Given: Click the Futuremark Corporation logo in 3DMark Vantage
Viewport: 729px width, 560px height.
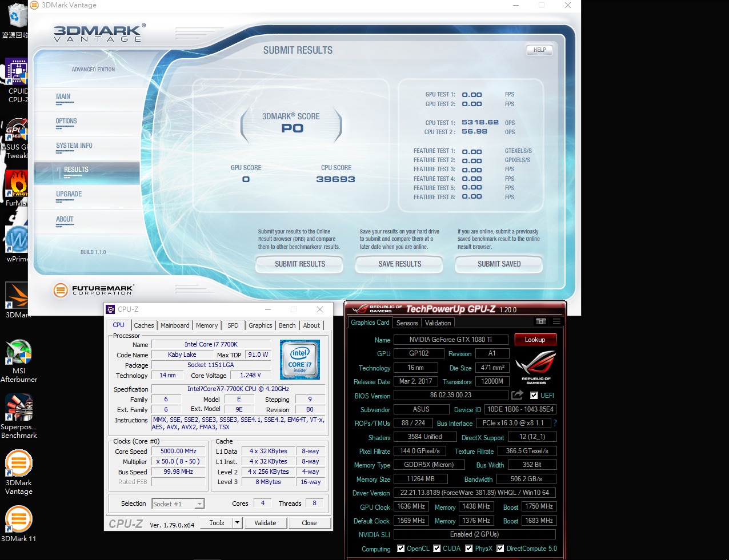Looking at the screenshot, I should coord(94,290).
